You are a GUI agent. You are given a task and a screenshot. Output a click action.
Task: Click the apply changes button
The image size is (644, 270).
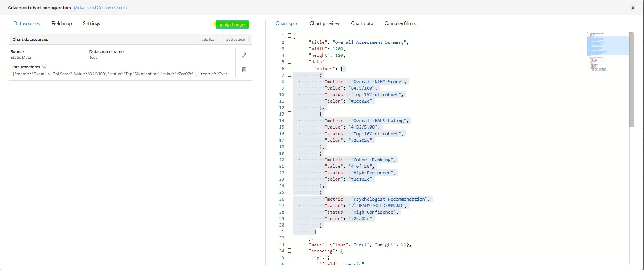232,24
